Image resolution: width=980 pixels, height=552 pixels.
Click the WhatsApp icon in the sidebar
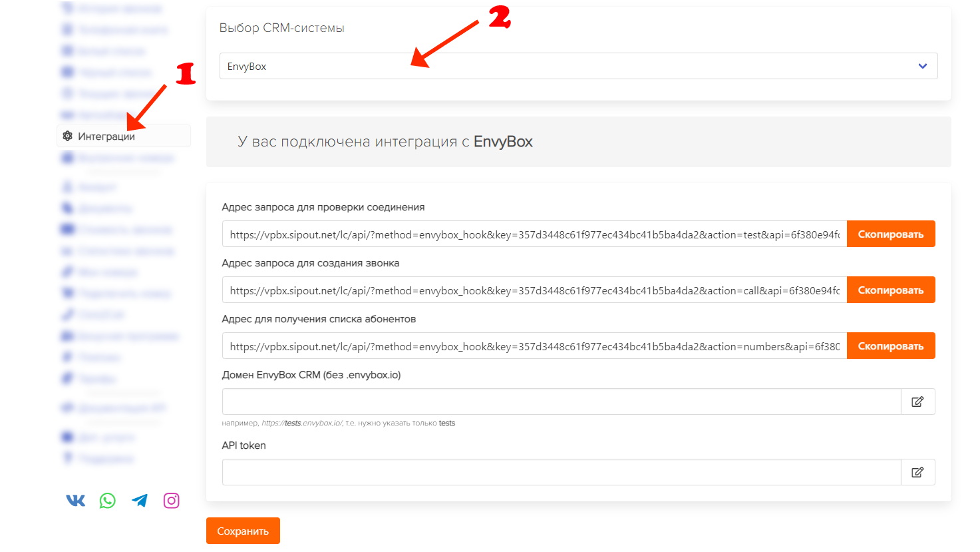pos(107,501)
